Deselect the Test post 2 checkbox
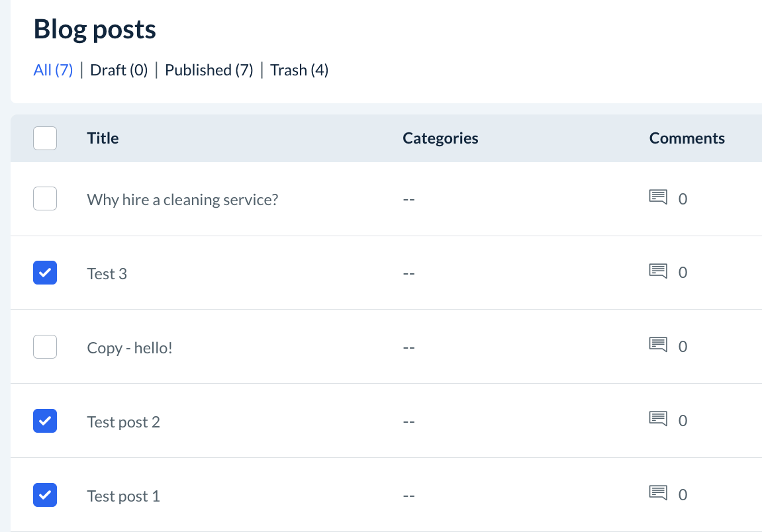Screen dimensions: 762x532 coord(45,421)
